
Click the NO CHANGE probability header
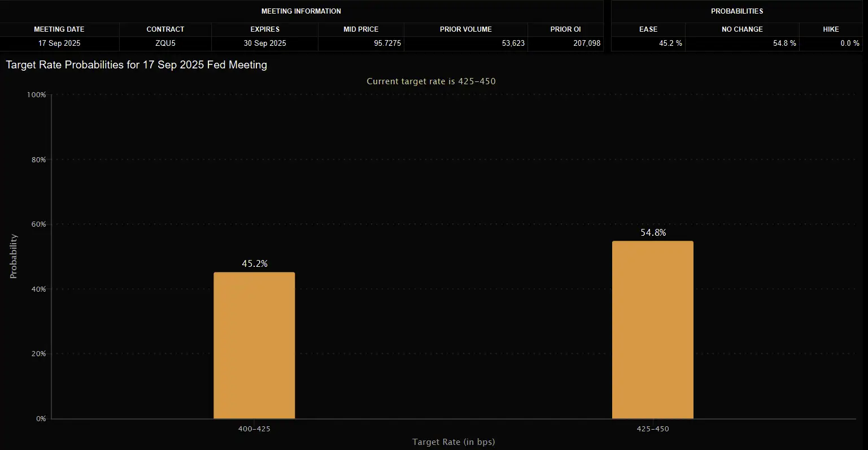pos(742,29)
